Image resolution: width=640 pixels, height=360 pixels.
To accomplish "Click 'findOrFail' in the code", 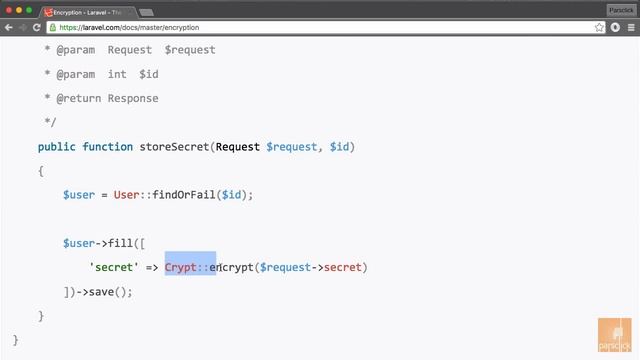I will [184, 195].
